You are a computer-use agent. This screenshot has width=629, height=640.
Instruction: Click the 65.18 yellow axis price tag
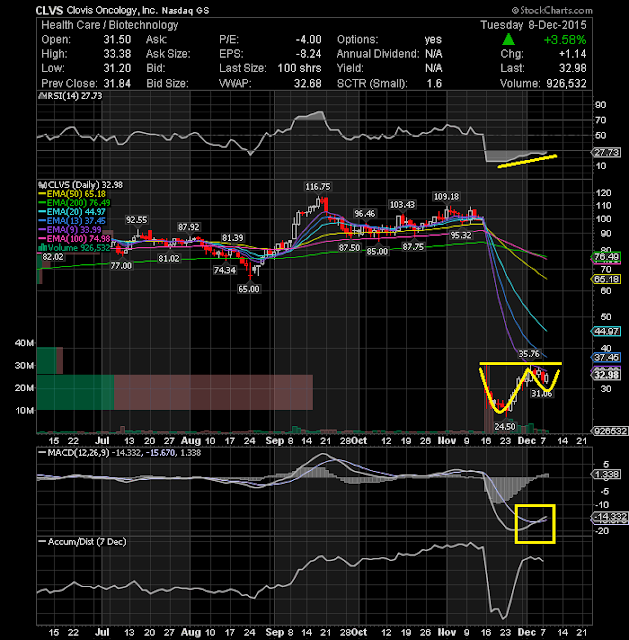tap(606, 279)
